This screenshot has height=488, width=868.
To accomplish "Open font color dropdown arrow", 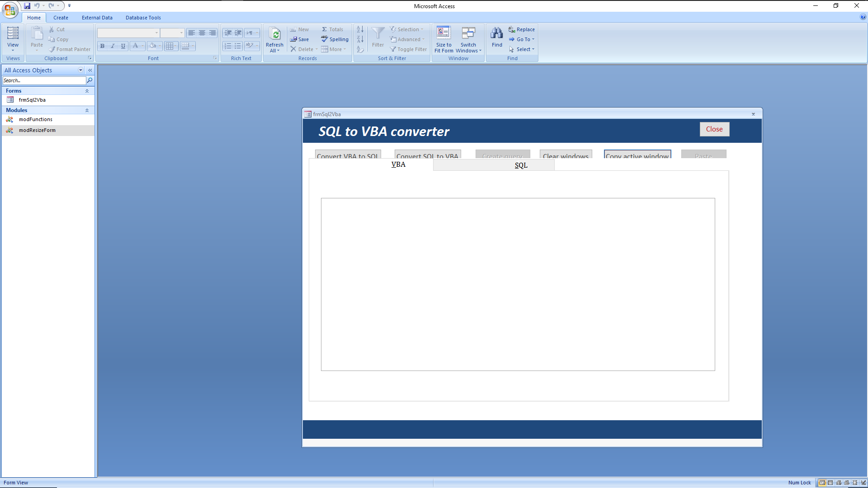I will 143,46.
